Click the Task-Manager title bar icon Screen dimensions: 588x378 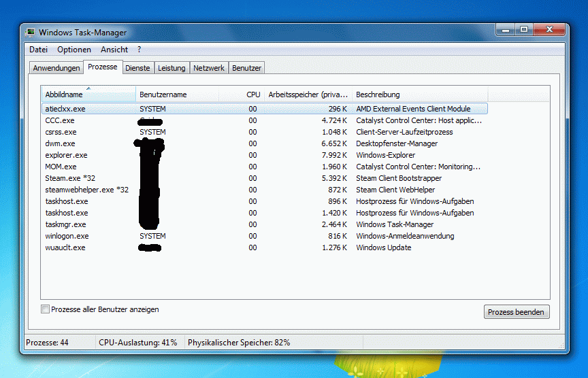(31, 32)
